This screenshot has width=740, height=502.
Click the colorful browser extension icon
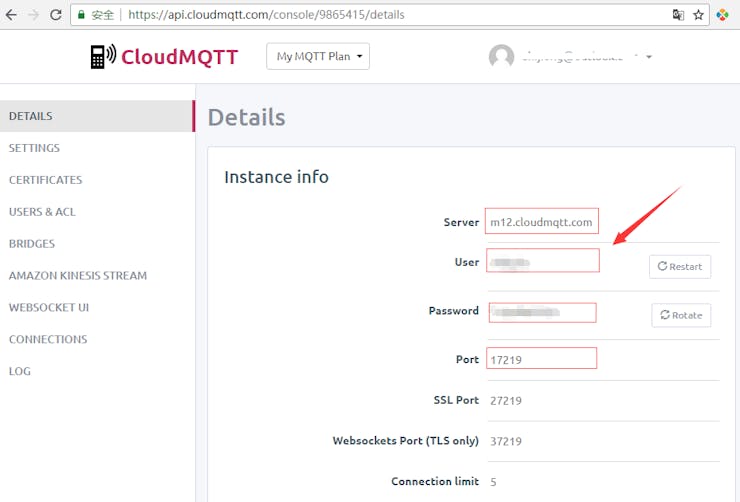(x=723, y=15)
